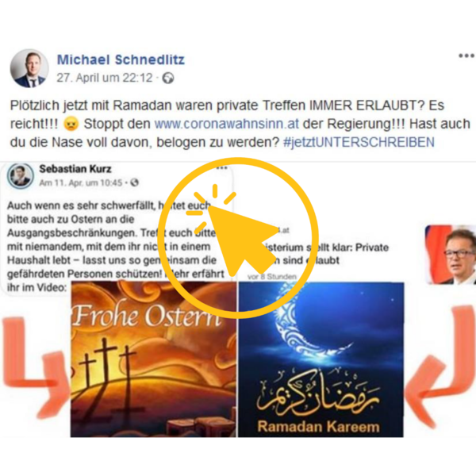Image resolution: width=476 pixels, height=476 pixels.
Task: Click the Ramadan Kareem image
Action: point(321,359)
